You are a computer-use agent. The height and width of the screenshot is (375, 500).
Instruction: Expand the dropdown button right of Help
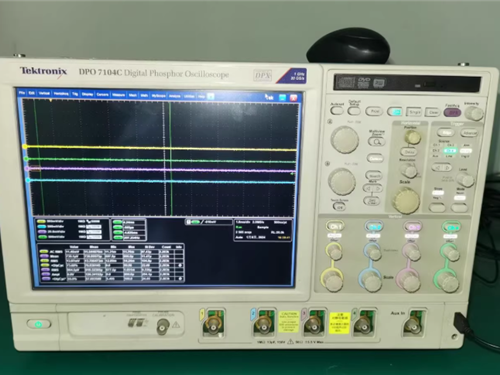pyautogui.click(x=211, y=97)
